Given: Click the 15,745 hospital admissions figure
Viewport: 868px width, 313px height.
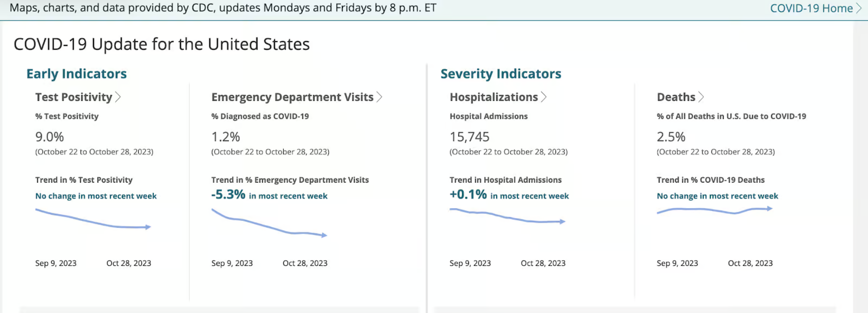Looking at the screenshot, I should click(469, 137).
